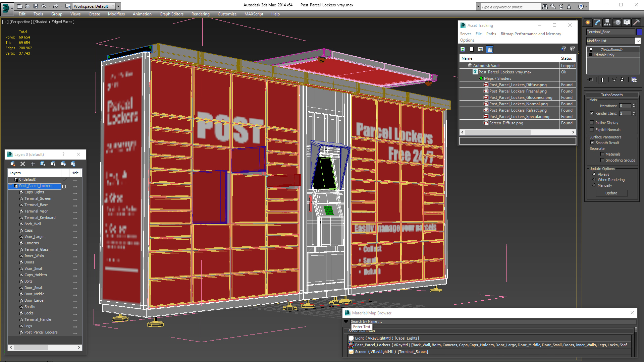The height and width of the screenshot is (362, 644).
Task: Open the Display command panel tab
Action: (x=627, y=22)
